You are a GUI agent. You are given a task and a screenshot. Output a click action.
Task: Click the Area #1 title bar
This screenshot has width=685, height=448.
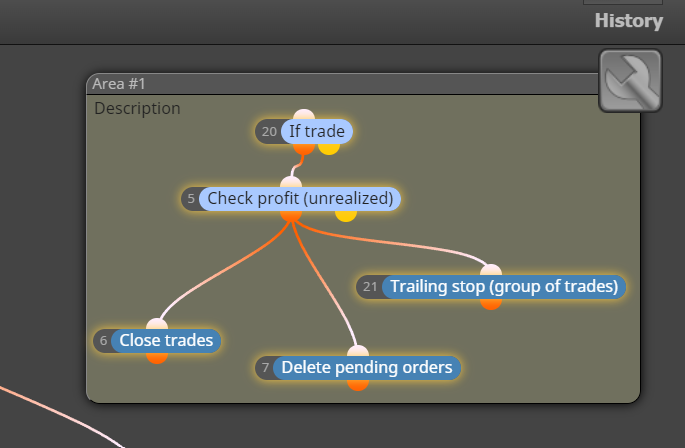tap(342, 83)
